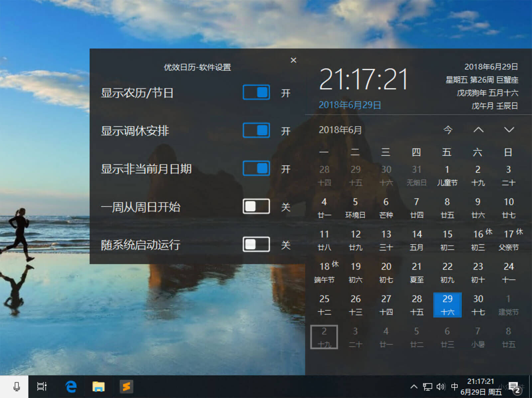This screenshot has height=398, width=532.
Task: Select the July 2 十九 date cell
Action: [324, 336]
